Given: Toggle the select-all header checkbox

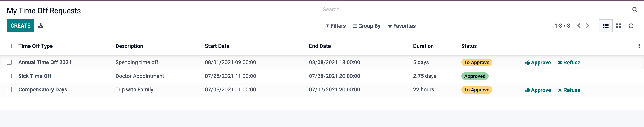Looking at the screenshot, I should pos(9,46).
